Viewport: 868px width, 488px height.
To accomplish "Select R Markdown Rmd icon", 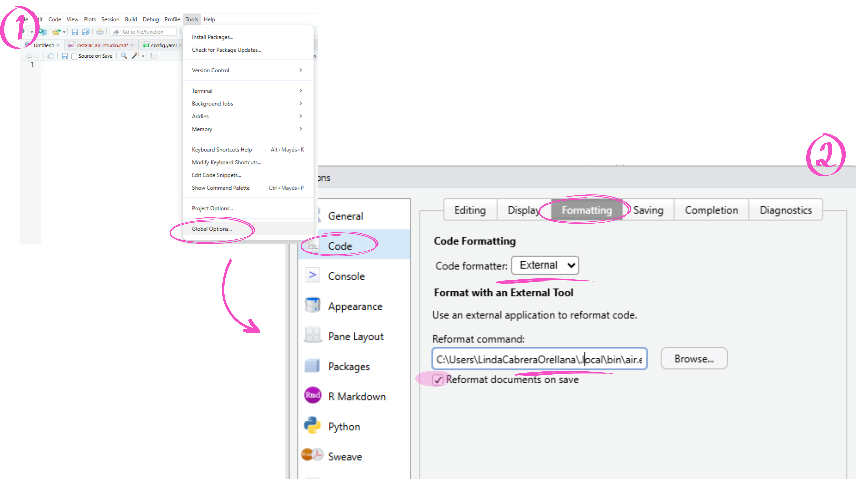I will coord(312,395).
